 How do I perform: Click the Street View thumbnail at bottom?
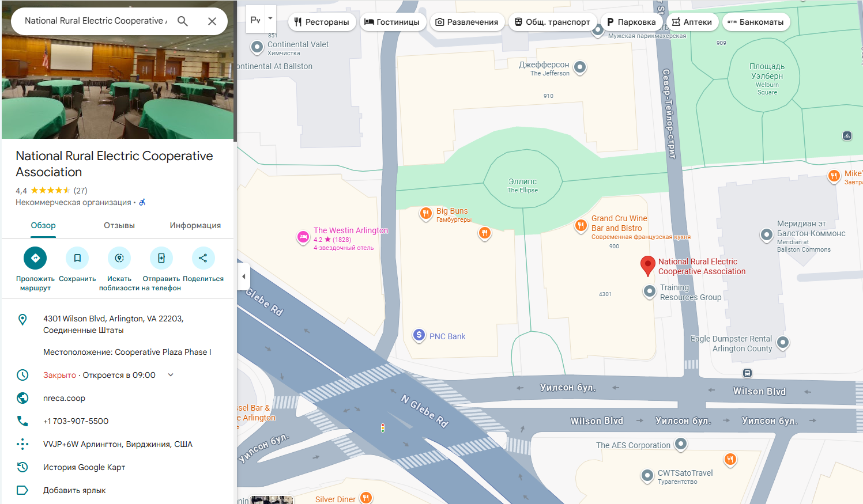(x=272, y=500)
